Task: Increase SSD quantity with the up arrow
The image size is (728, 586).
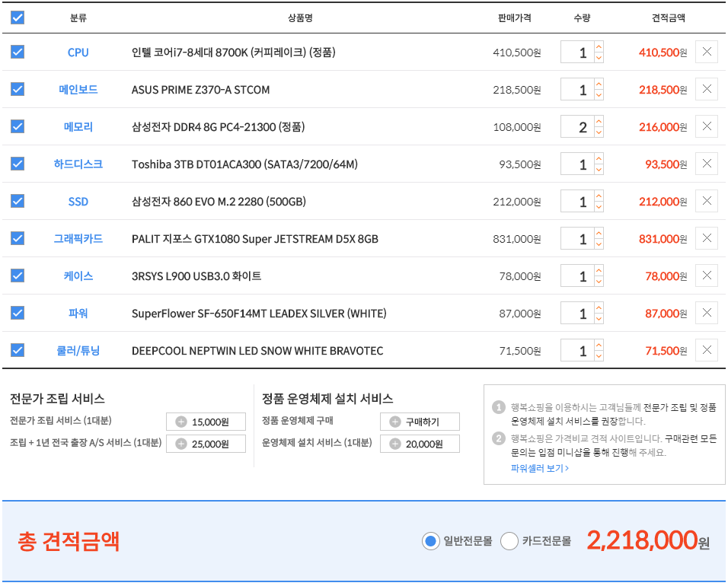Action: point(599,196)
